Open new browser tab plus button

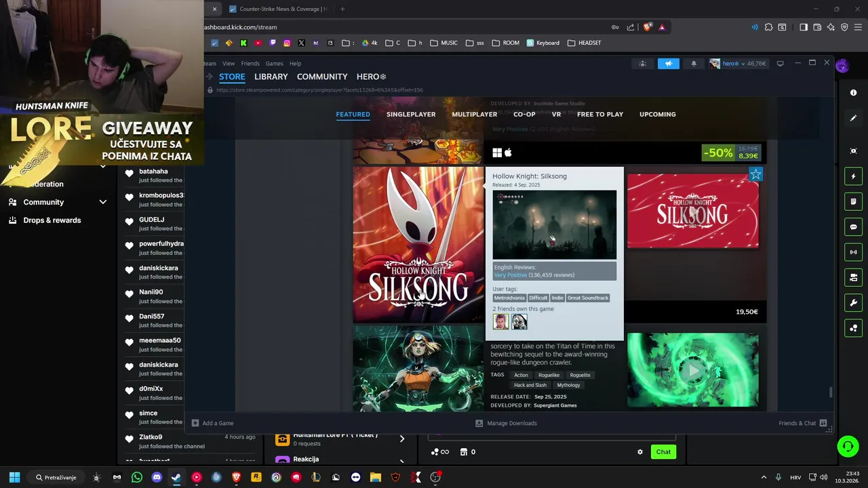click(342, 9)
